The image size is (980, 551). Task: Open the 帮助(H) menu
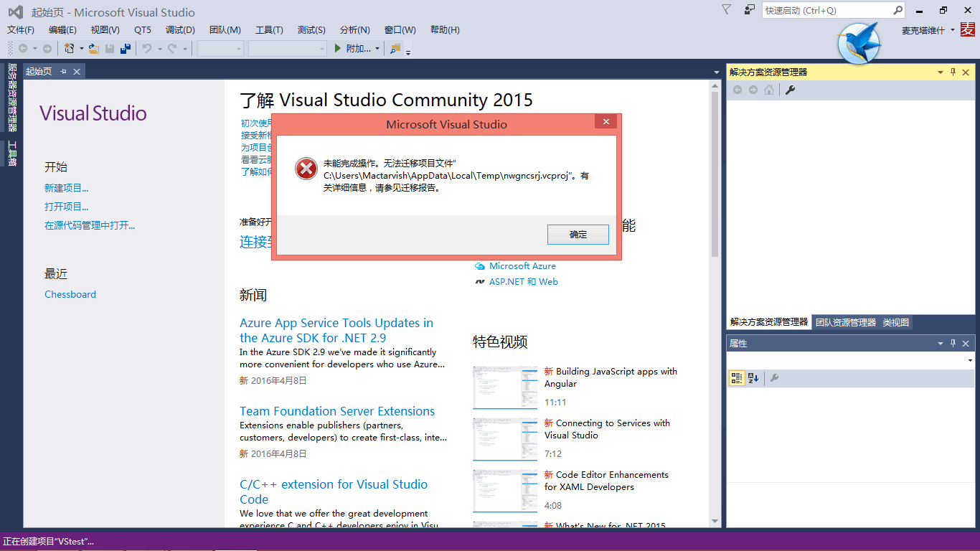(x=445, y=30)
